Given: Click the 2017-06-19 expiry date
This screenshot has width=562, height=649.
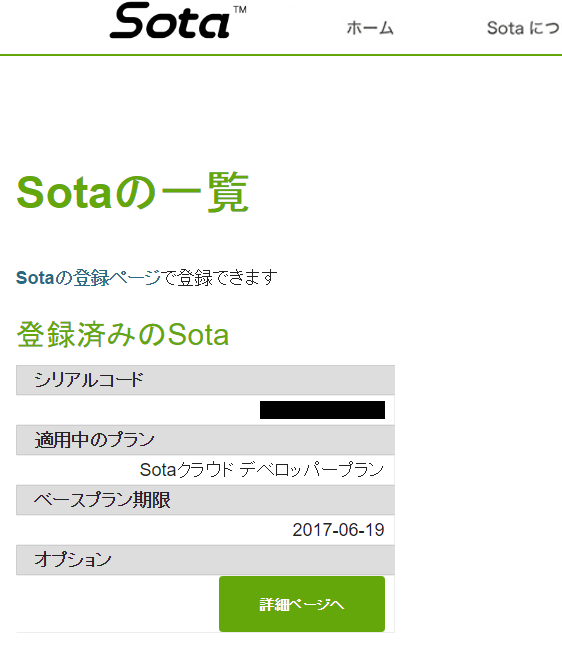Looking at the screenshot, I should (x=339, y=530).
